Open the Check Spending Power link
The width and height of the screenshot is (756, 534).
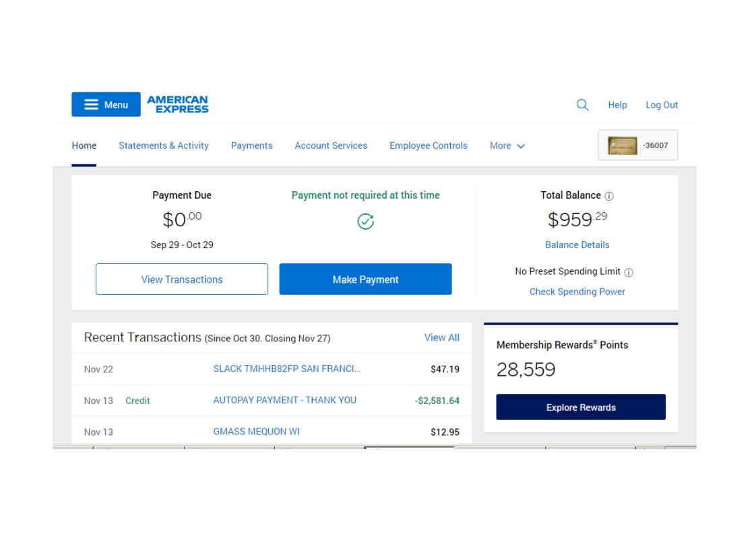[x=577, y=292]
